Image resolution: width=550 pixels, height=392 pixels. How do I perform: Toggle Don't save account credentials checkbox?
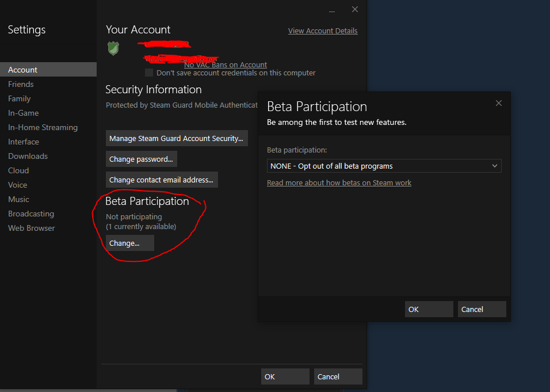click(x=149, y=73)
